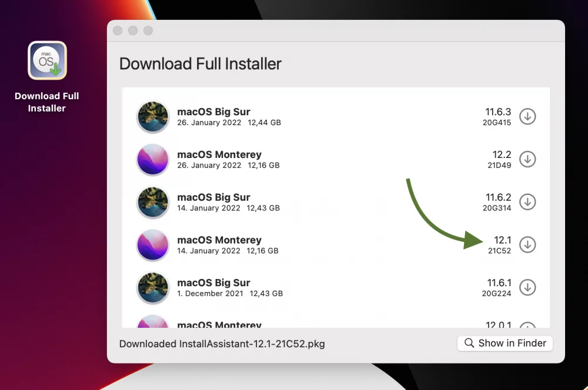Click the build number "20G224"
Image resolution: width=588 pixels, height=390 pixels.
point(496,293)
